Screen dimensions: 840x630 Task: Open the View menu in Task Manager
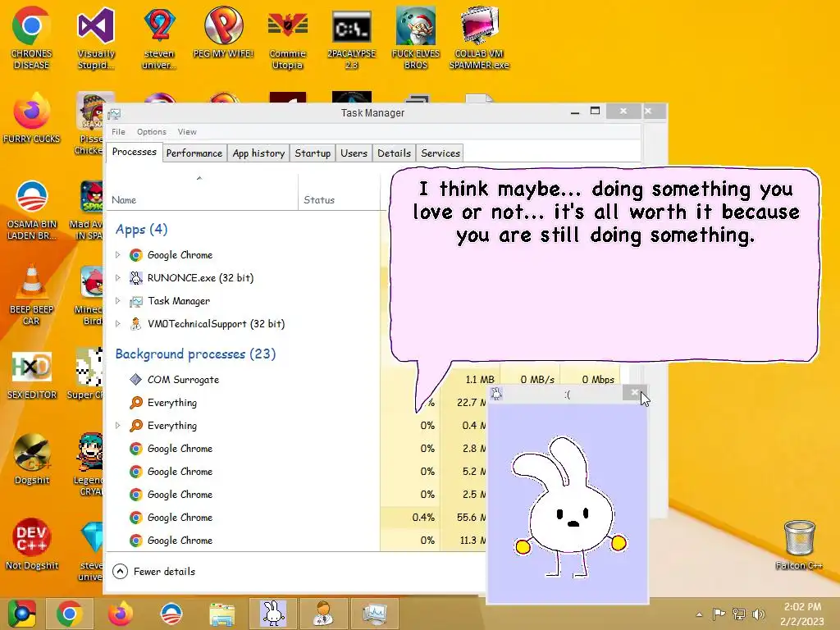[x=187, y=132]
